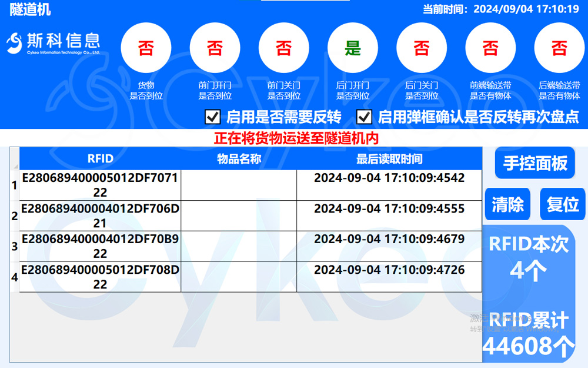
Task: Click the 前端输送带是否有物体 indicator
Action: tap(490, 47)
